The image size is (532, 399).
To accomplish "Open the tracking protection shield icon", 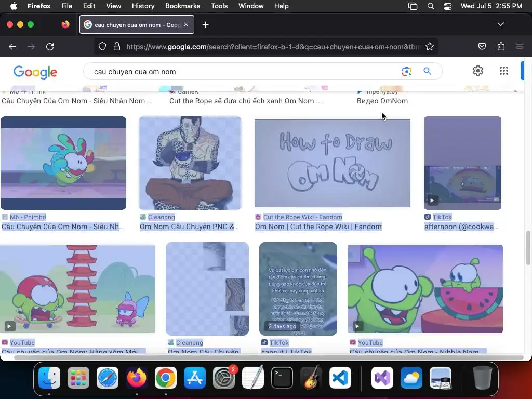I will point(102,46).
